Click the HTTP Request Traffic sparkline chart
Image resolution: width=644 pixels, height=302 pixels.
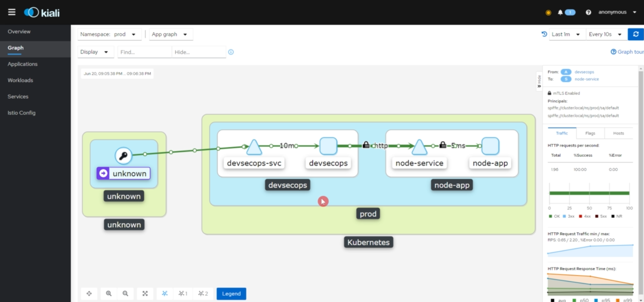pos(590,250)
